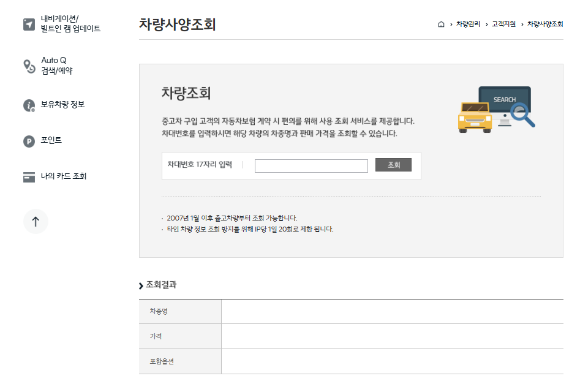580x392 pixels.
Task: Open 보유차량 정보 from the sidebar
Action: click(x=59, y=105)
